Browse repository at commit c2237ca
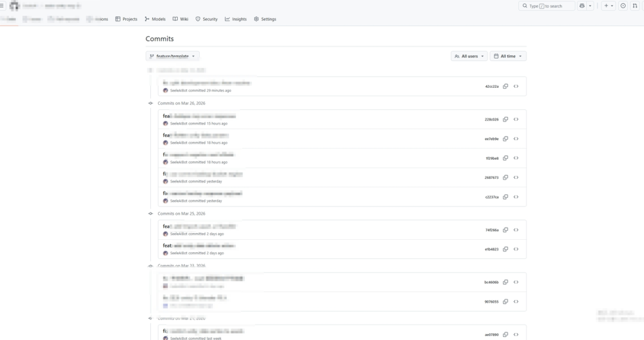644x340 pixels. click(x=516, y=197)
